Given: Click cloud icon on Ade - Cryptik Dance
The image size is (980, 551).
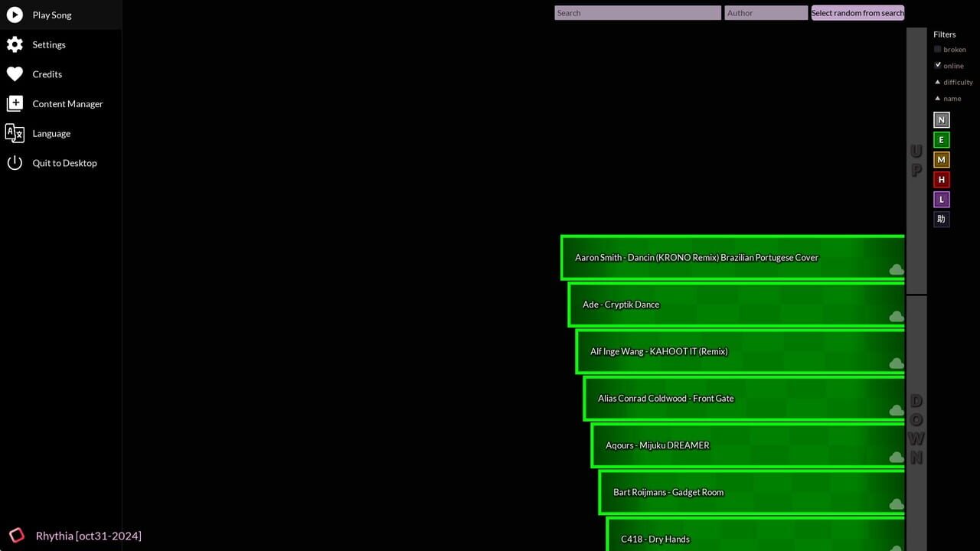Looking at the screenshot, I should pyautogui.click(x=896, y=316).
